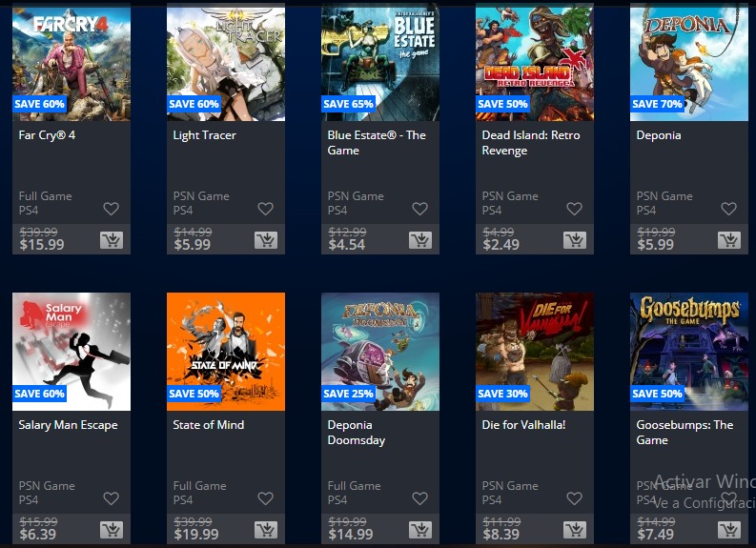This screenshot has height=548, width=756.
Task: Toggle wishlist heart for Light Tracer
Action: (266, 209)
